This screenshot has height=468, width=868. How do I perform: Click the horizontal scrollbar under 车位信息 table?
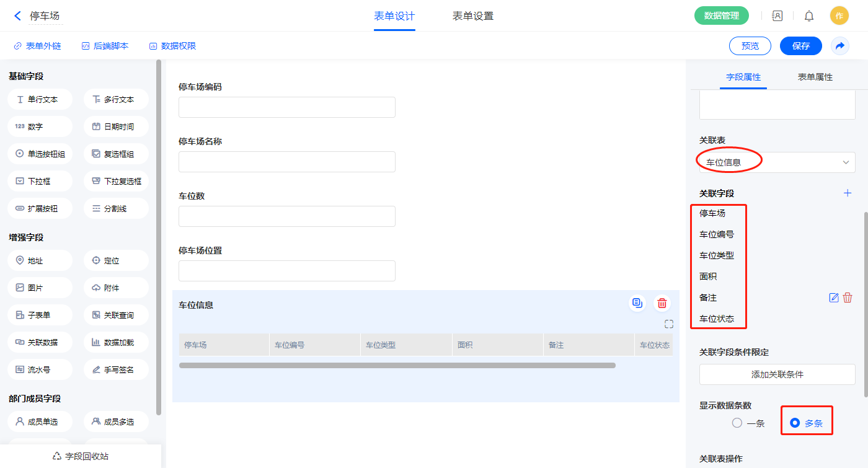(x=397, y=366)
